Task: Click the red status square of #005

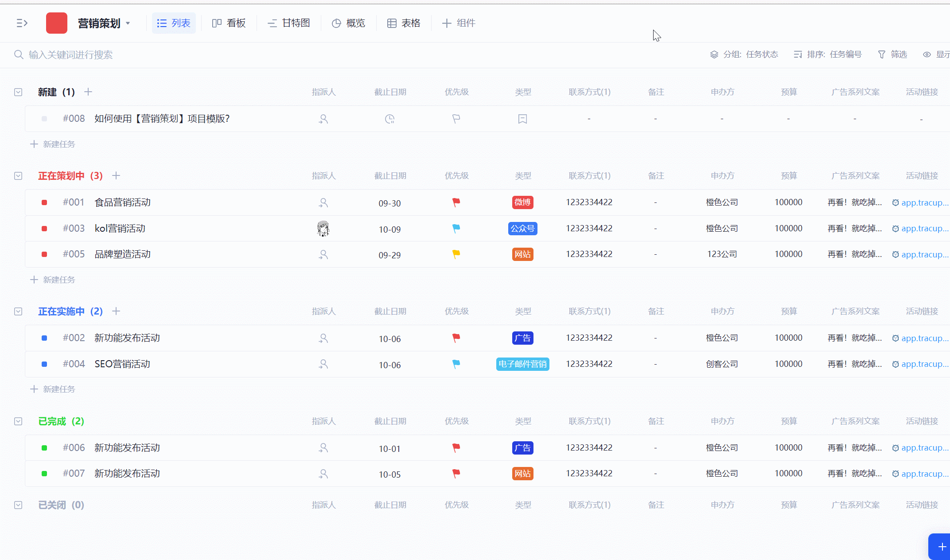Action: point(44,254)
